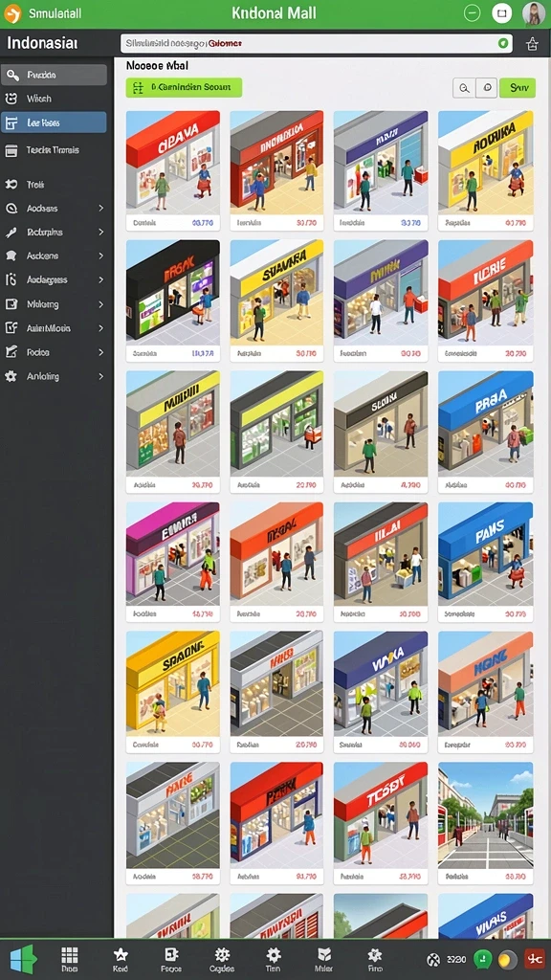Click the Aeckene sidebar icon
The image size is (551, 980).
(x=11, y=256)
